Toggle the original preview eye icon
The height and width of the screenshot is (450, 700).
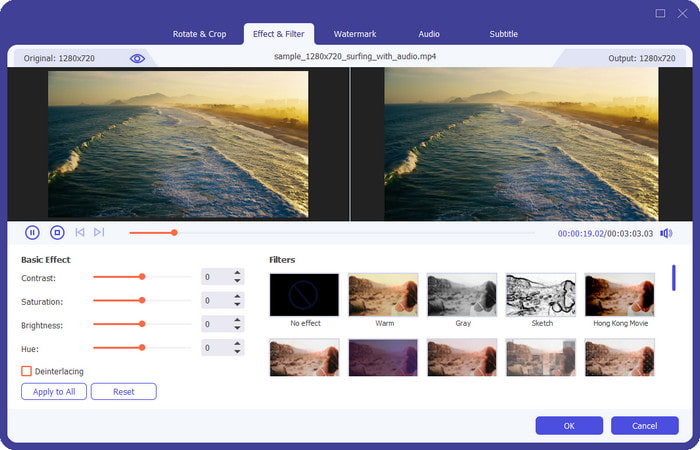pyautogui.click(x=137, y=58)
